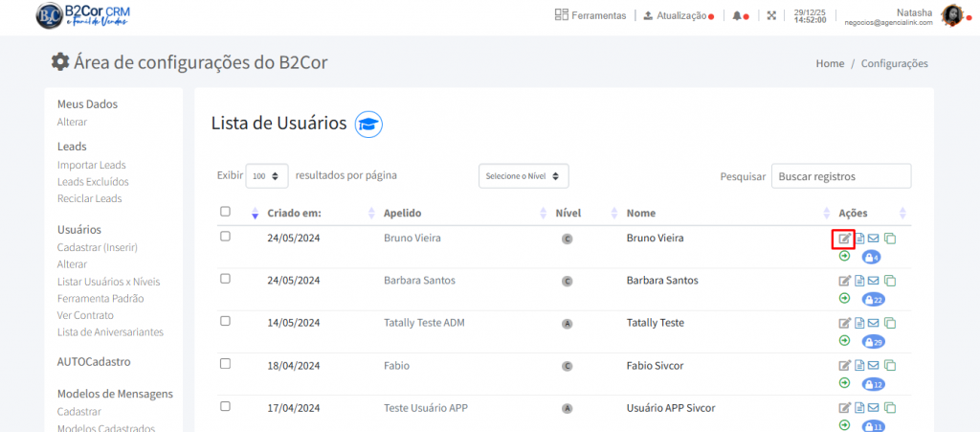The image size is (980, 432).
Task: Open the Ferramentas menu
Action: pos(590,15)
